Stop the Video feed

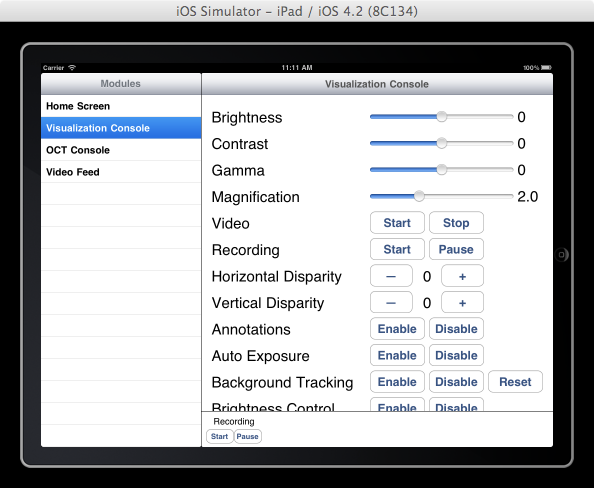[456, 223]
